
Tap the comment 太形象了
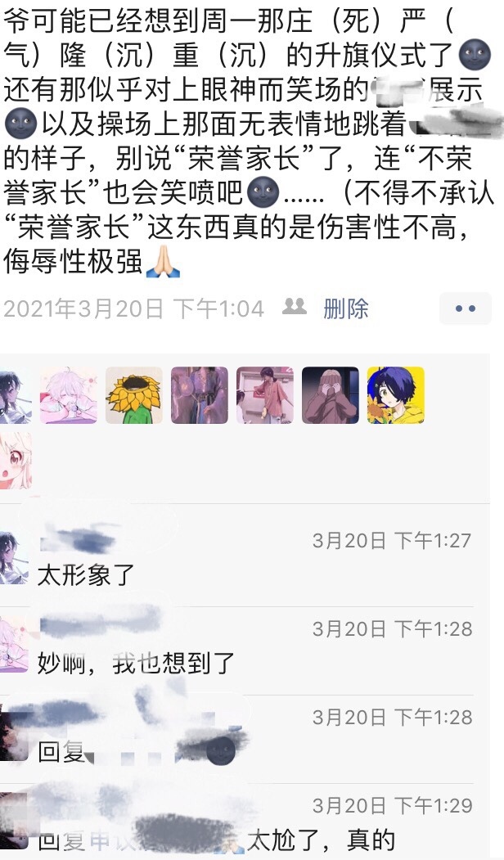[86, 576]
